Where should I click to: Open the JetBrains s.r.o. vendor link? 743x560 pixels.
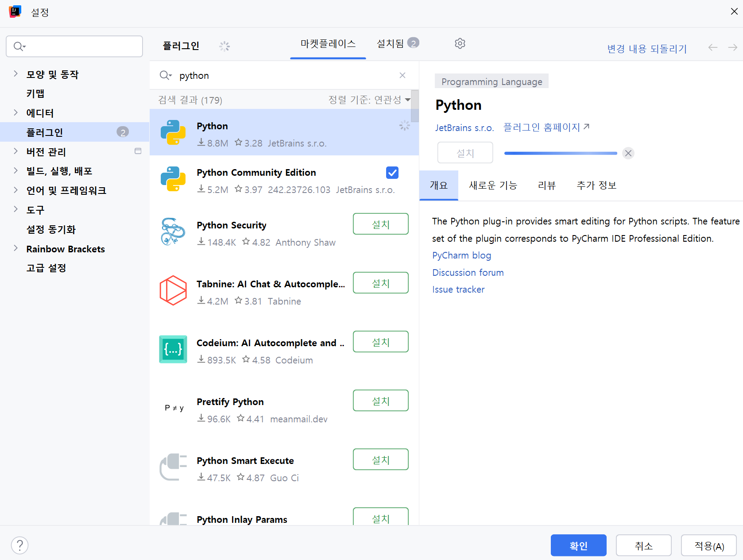point(464,127)
